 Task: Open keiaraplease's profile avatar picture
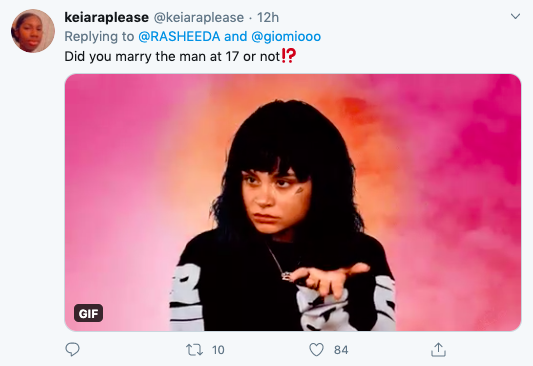coord(33,31)
